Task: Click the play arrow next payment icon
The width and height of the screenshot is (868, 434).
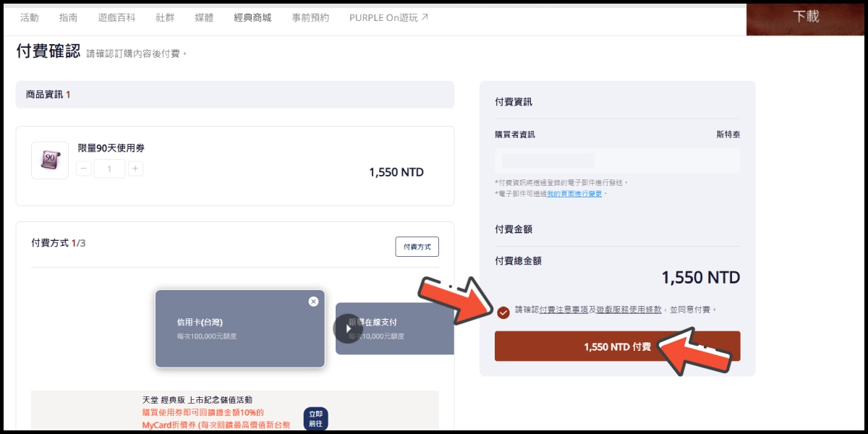Action: (x=347, y=328)
